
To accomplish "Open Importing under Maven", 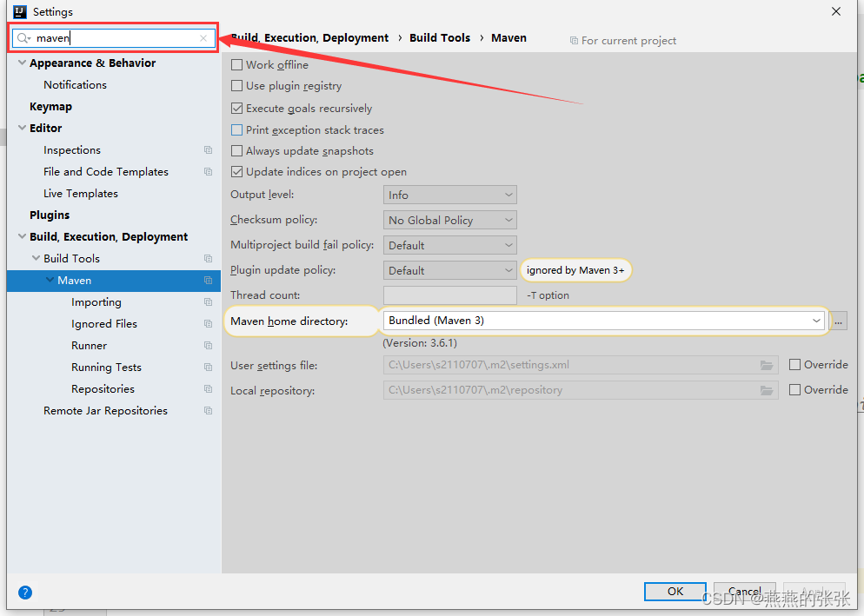I will 96,302.
